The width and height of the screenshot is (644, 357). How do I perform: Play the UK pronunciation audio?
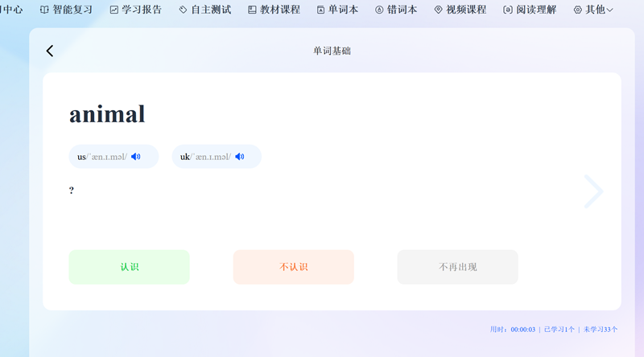tap(240, 157)
